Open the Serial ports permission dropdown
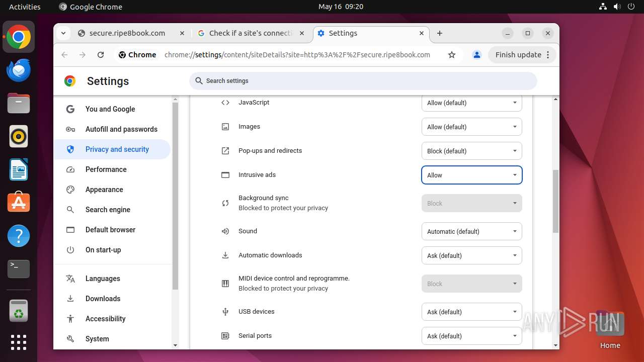644x362 pixels. click(471, 336)
